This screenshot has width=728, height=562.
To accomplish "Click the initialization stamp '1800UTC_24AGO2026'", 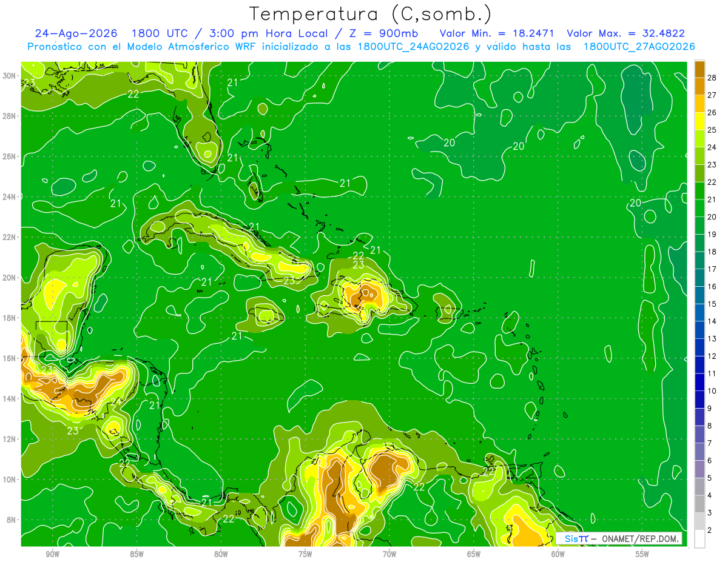I will point(414,47).
